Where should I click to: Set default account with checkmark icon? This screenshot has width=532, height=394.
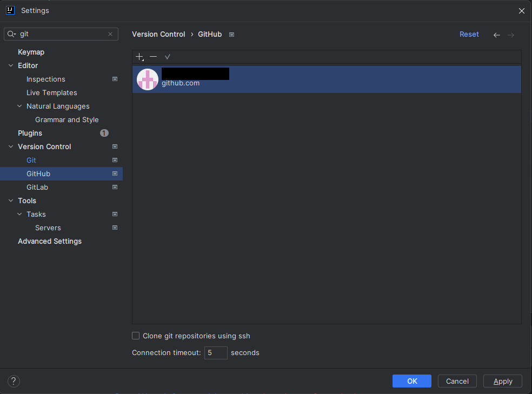click(167, 57)
